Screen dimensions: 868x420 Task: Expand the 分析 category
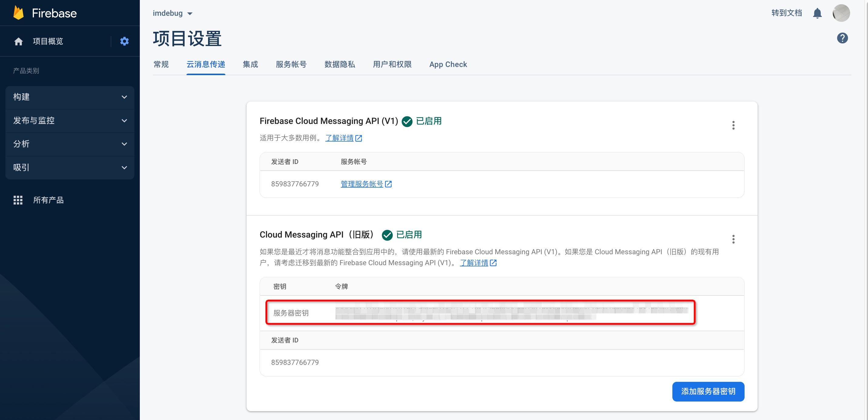click(70, 144)
